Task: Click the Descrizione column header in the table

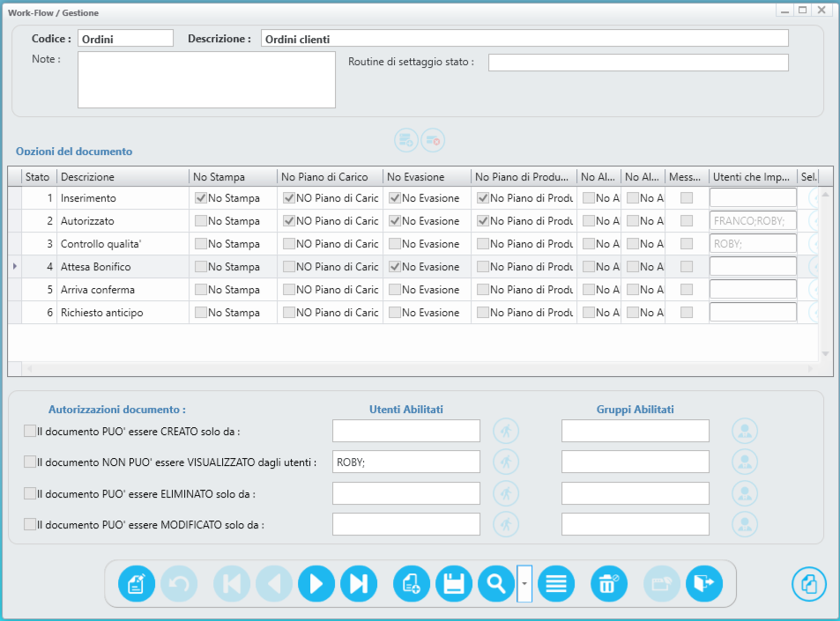Action: point(123,177)
